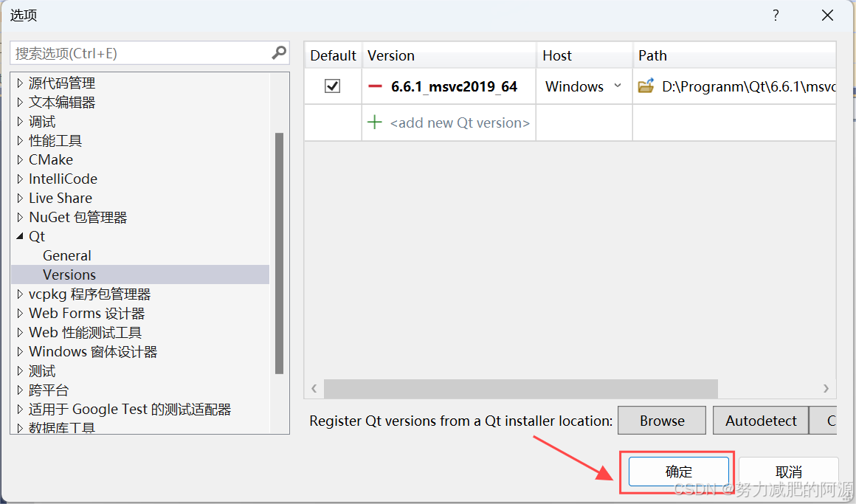
Task: Expand the NuGet 包管理器 node
Action: [20, 218]
